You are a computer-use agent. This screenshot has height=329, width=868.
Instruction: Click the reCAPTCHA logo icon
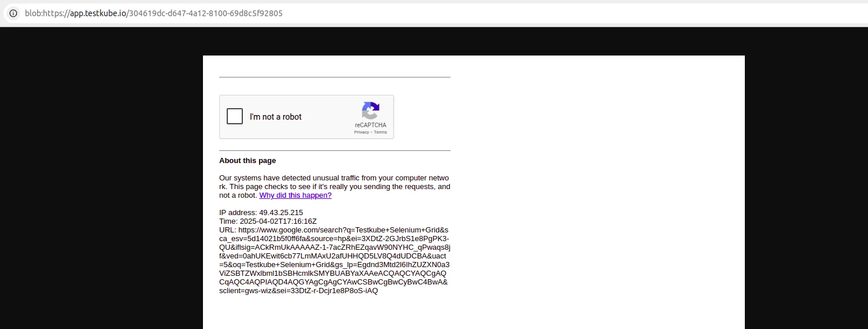point(371,110)
